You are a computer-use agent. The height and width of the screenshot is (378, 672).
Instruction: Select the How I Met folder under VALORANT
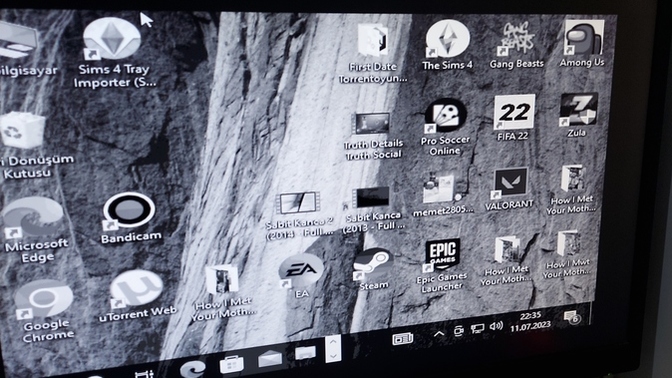tap(506, 261)
